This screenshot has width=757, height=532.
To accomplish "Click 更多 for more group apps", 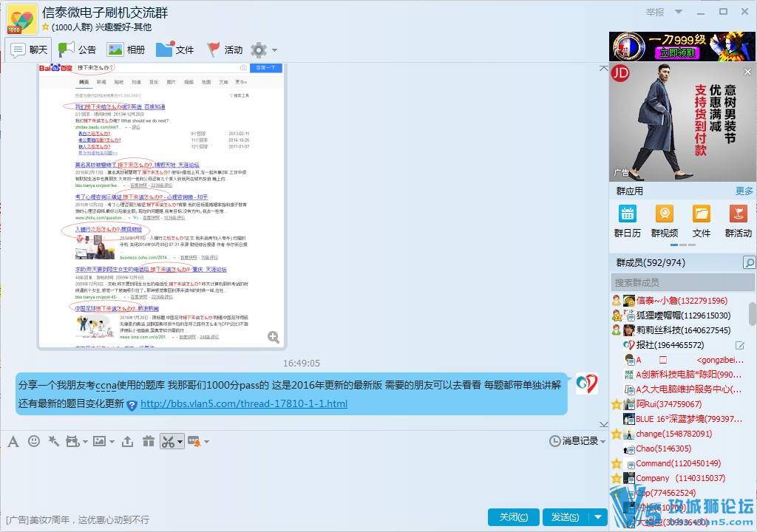I will coord(744,191).
